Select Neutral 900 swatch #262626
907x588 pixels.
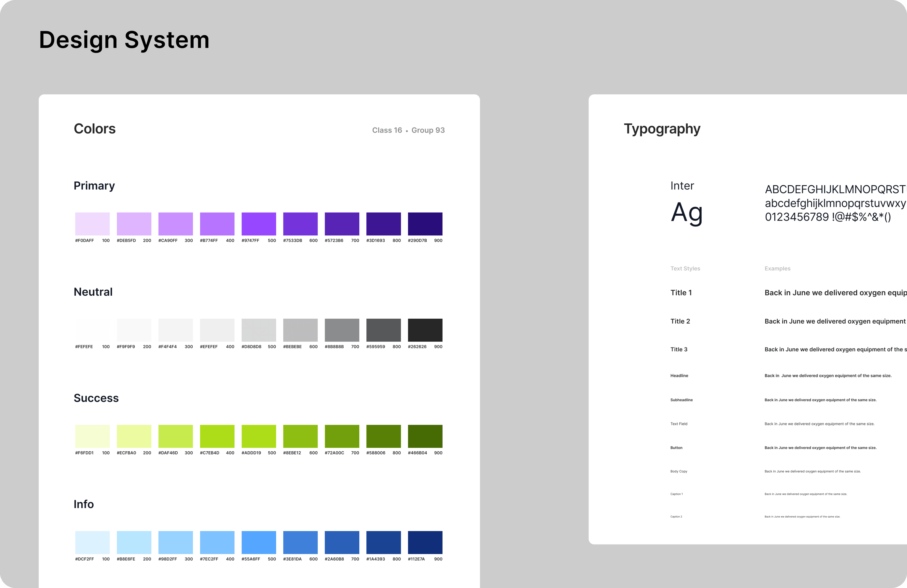[425, 330]
